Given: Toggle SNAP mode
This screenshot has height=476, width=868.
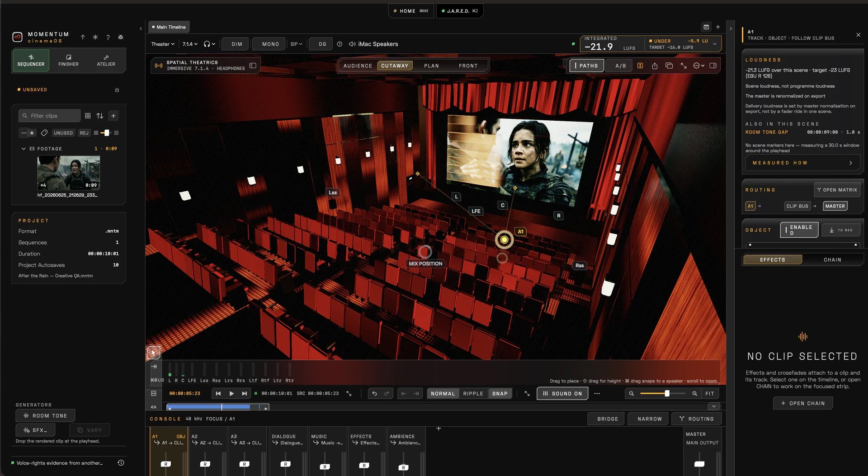Looking at the screenshot, I should (500, 393).
